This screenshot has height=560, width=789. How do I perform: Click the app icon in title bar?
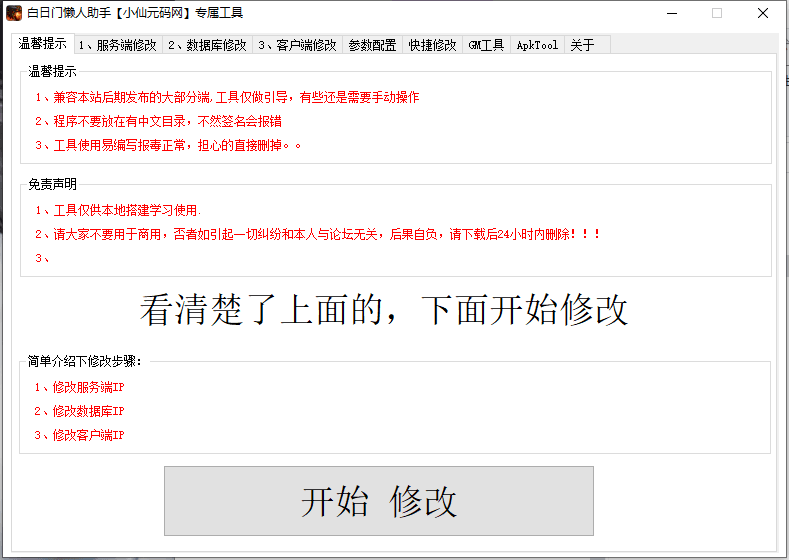14,13
